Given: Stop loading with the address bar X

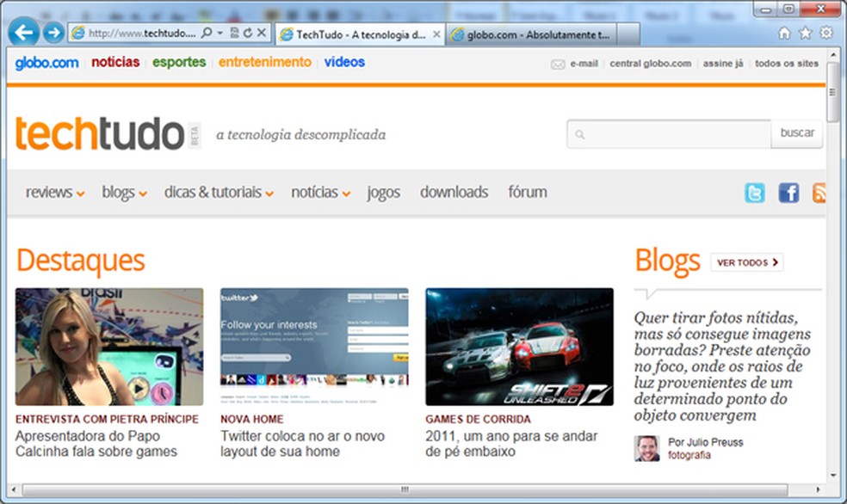Looking at the screenshot, I should pyautogui.click(x=262, y=33).
